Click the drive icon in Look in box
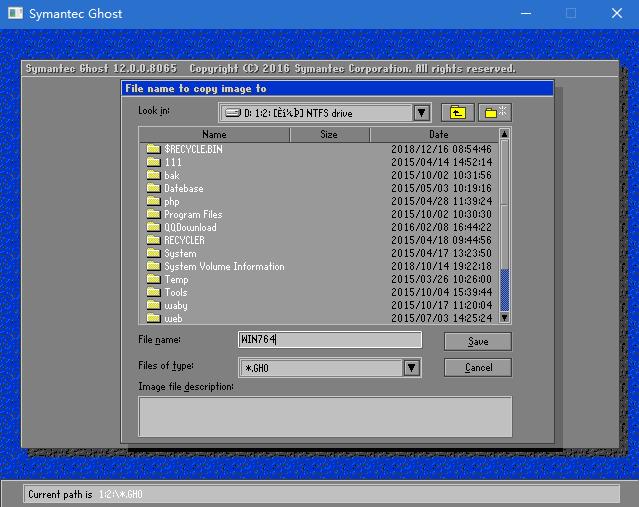Screen dimensions: 639x507 [233, 112]
